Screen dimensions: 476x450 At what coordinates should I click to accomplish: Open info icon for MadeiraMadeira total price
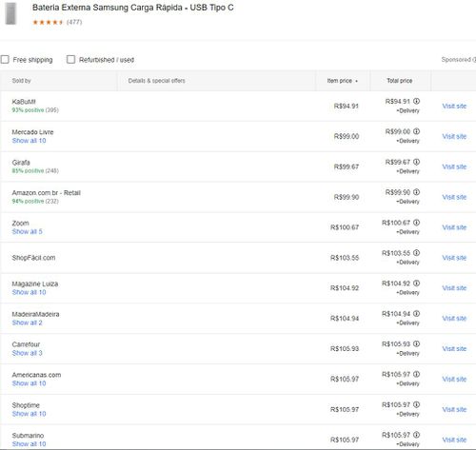(417, 314)
